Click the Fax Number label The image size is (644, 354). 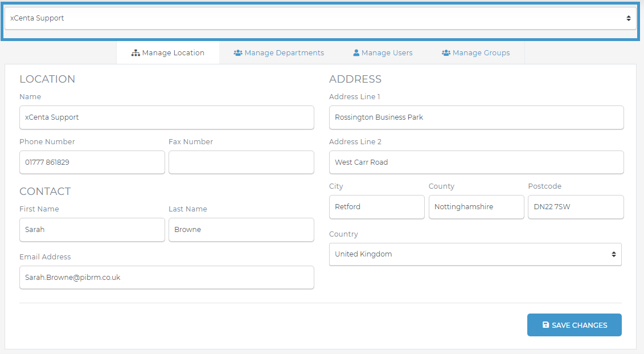(x=191, y=141)
